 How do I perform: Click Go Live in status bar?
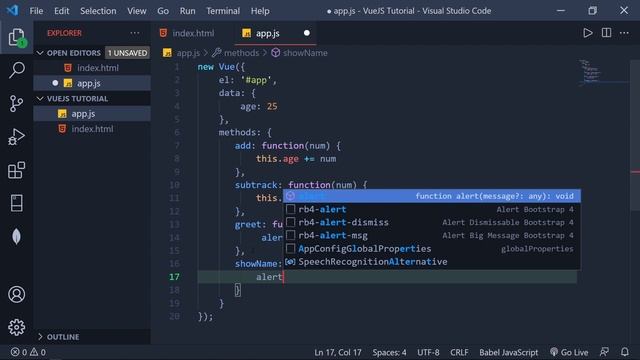569,352
